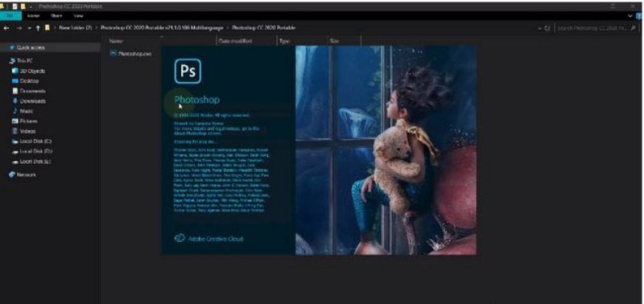Open the Home ribbon tab

point(33,15)
